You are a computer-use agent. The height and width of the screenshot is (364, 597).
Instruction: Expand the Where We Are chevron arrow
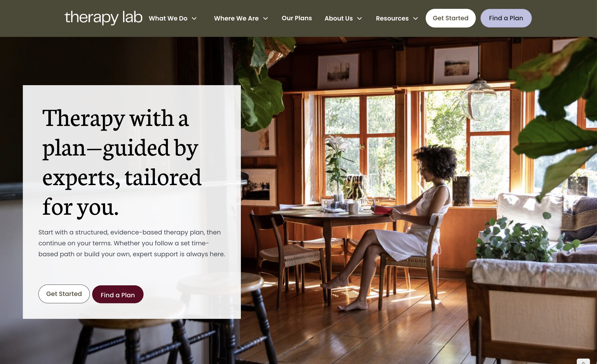(x=266, y=18)
